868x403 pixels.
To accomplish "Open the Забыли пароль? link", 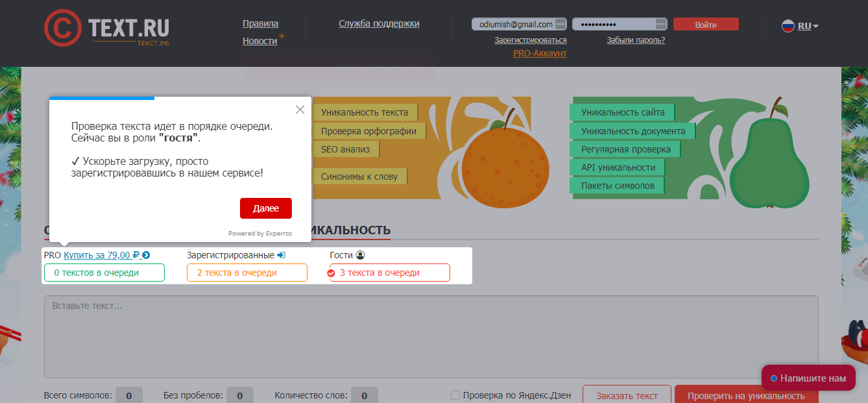I will [635, 40].
